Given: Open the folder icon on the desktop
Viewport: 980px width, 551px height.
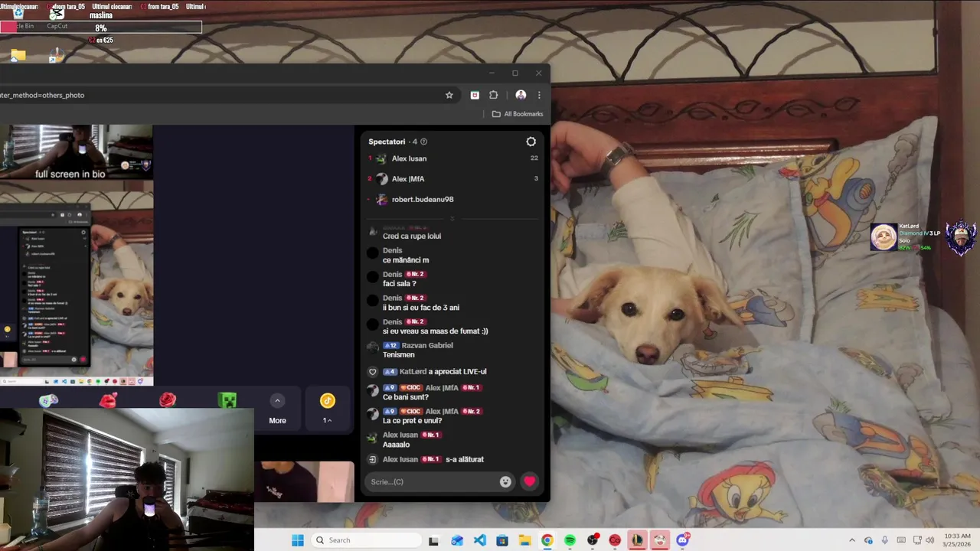Looking at the screenshot, I should point(18,55).
